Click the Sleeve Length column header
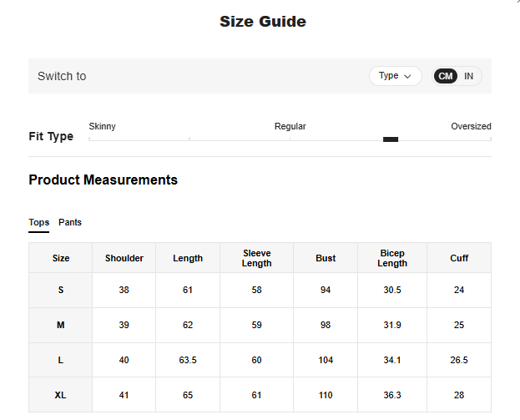 [256, 258]
